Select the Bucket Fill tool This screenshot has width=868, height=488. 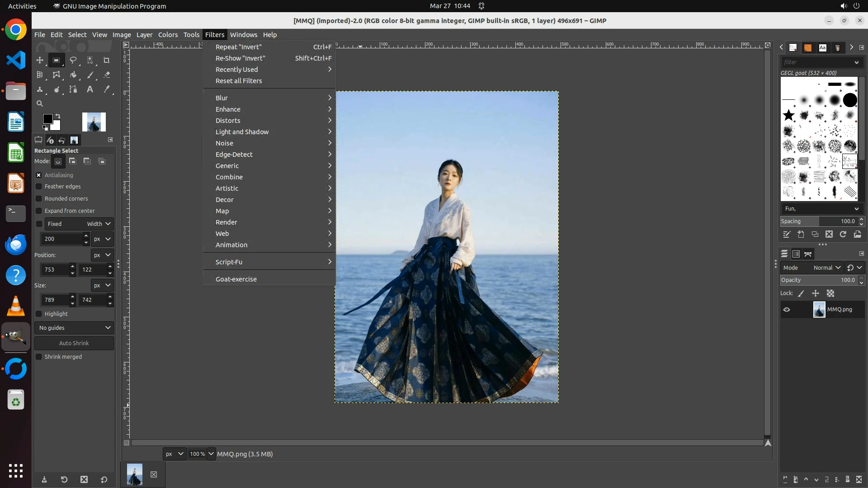tap(73, 75)
